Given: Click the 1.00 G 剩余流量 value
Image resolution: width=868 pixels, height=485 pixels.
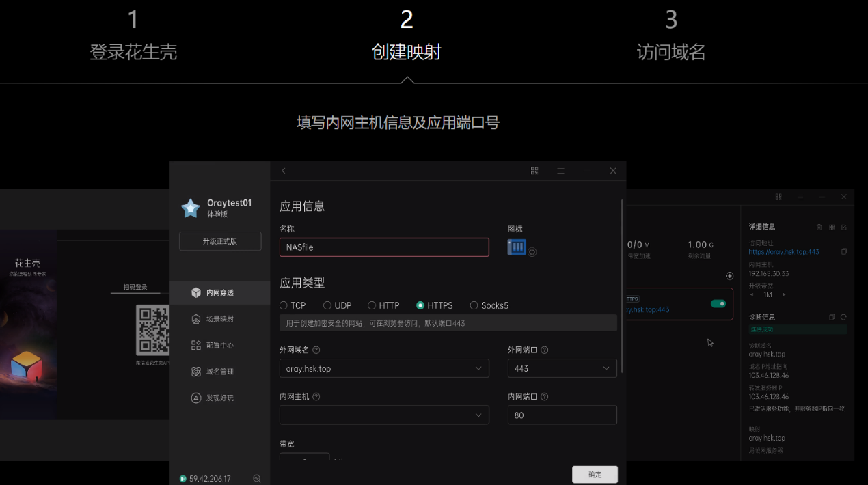Looking at the screenshot, I should [701, 245].
